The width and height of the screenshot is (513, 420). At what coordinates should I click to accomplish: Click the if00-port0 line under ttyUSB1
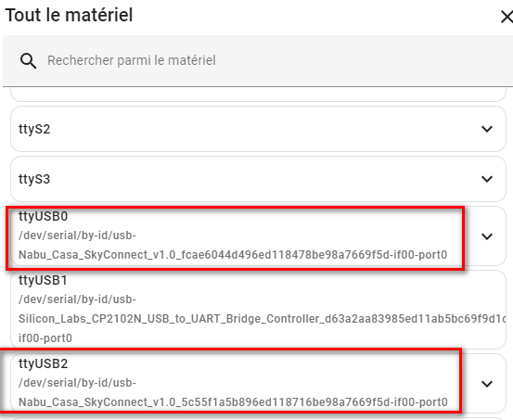(45, 337)
